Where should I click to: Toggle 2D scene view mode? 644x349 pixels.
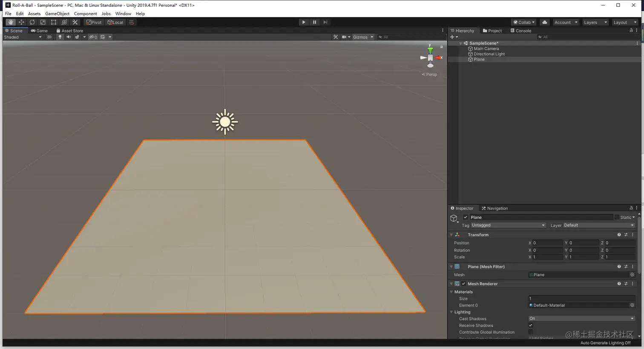(x=49, y=37)
